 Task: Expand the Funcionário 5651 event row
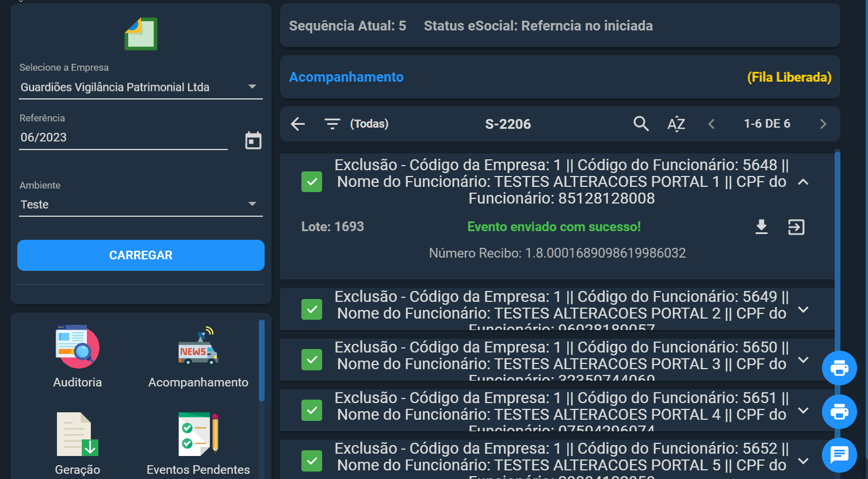804,411
